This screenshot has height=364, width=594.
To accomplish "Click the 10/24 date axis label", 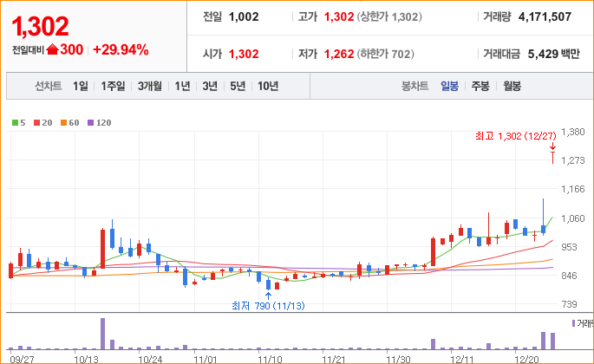I will click(x=150, y=359).
